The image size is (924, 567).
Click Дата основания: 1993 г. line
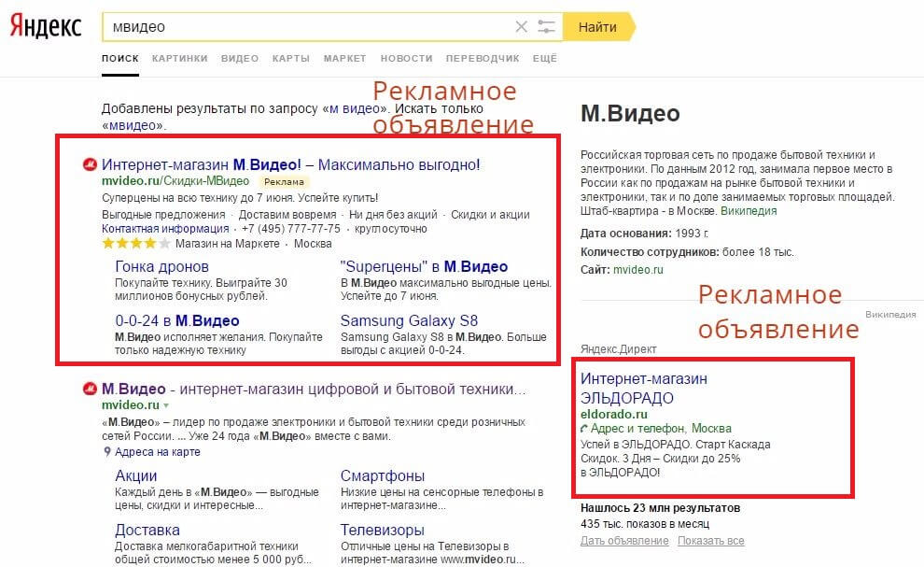pos(645,234)
